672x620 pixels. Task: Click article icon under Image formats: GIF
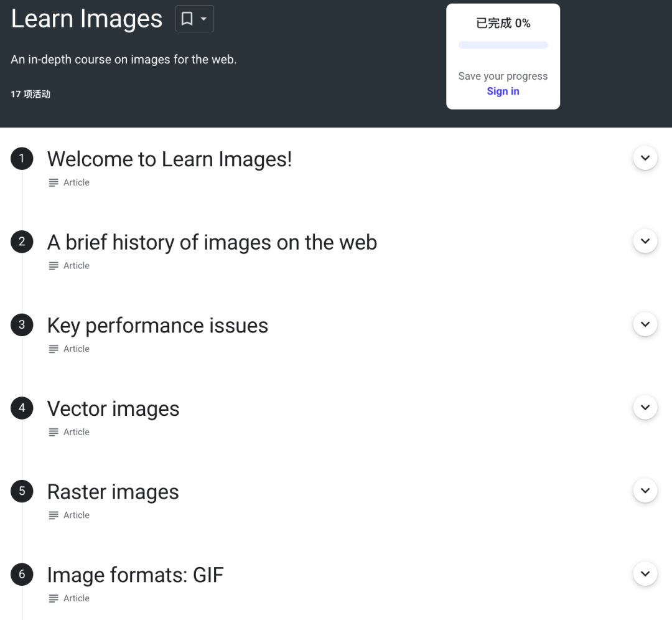coord(54,599)
